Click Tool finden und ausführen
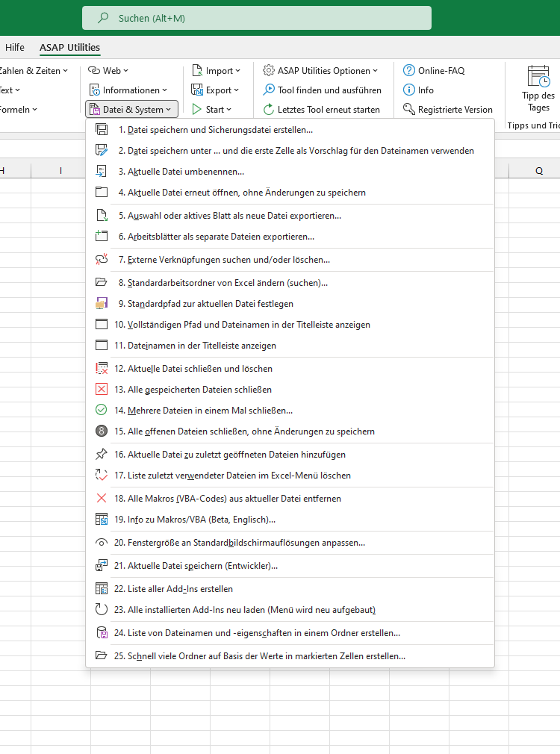Viewport: 560px width, 754px height. click(322, 90)
